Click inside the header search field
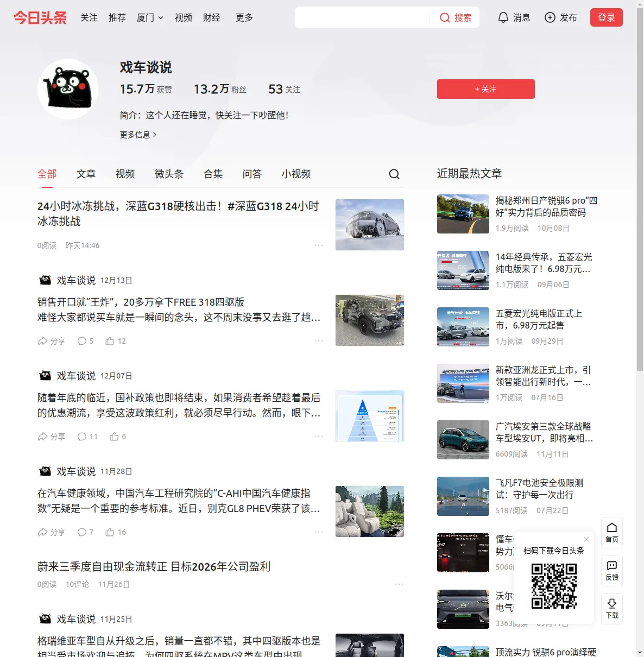Viewport: 644px width, 657px height. tap(363, 17)
